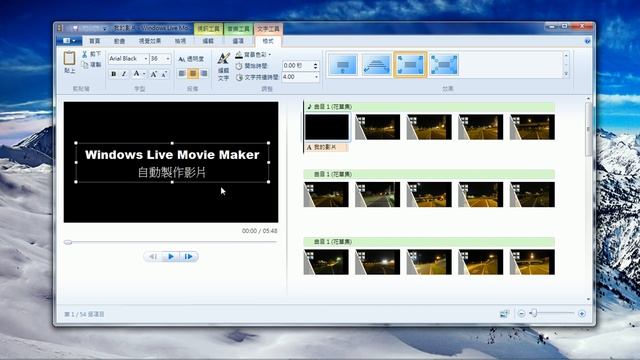Open the font size 36 dropdown
The height and width of the screenshot is (360, 640).
tap(168, 59)
